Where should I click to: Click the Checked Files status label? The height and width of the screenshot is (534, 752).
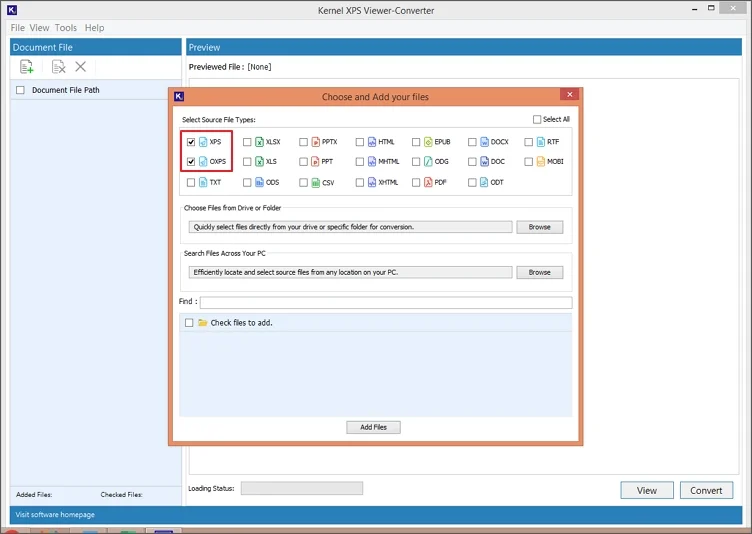(x=121, y=495)
